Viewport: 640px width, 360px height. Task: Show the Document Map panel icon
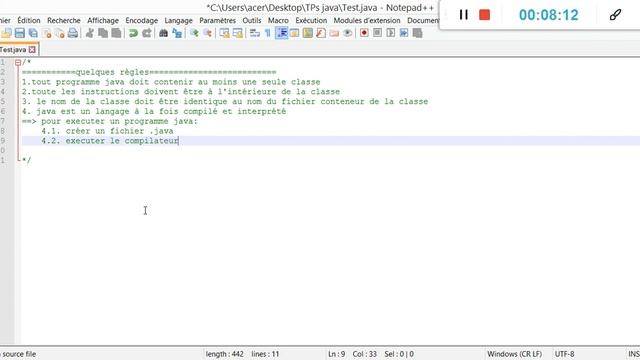click(x=308, y=33)
